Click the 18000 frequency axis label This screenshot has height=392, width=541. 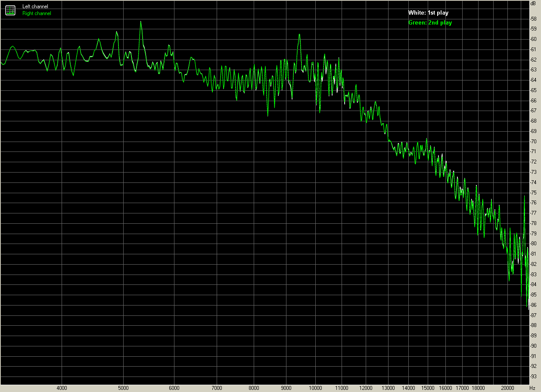click(x=478, y=388)
